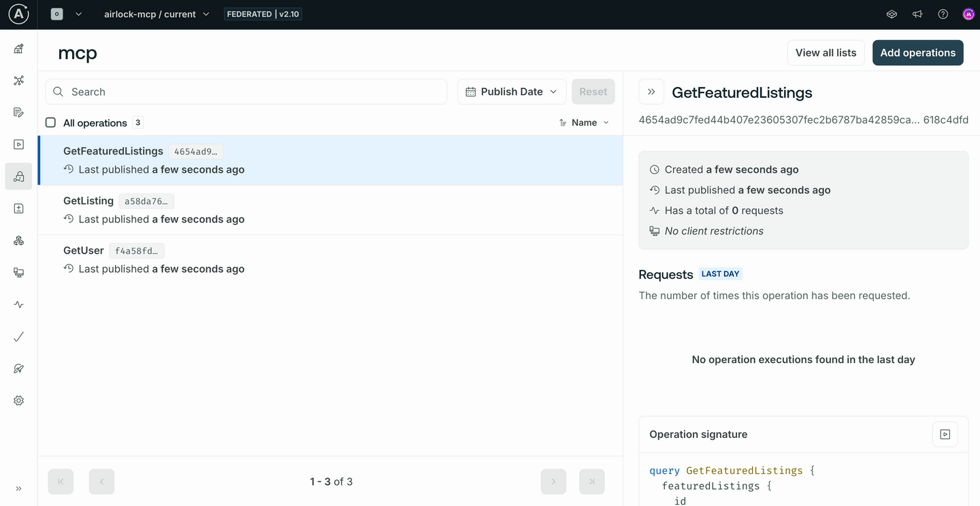This screenshot has height=506, width=980.
Task: Open the Home panel in the sidebar
Action: (x=18, y=48)
